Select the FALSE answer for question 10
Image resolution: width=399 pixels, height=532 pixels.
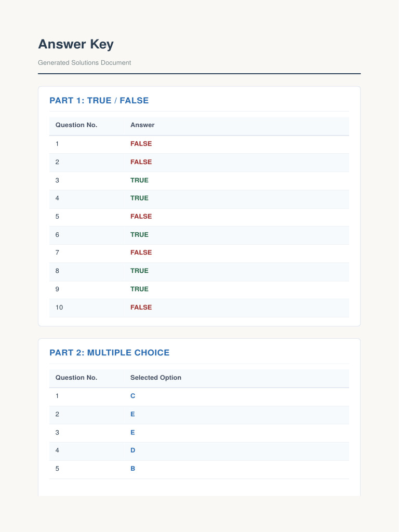(x=141, y=308)
